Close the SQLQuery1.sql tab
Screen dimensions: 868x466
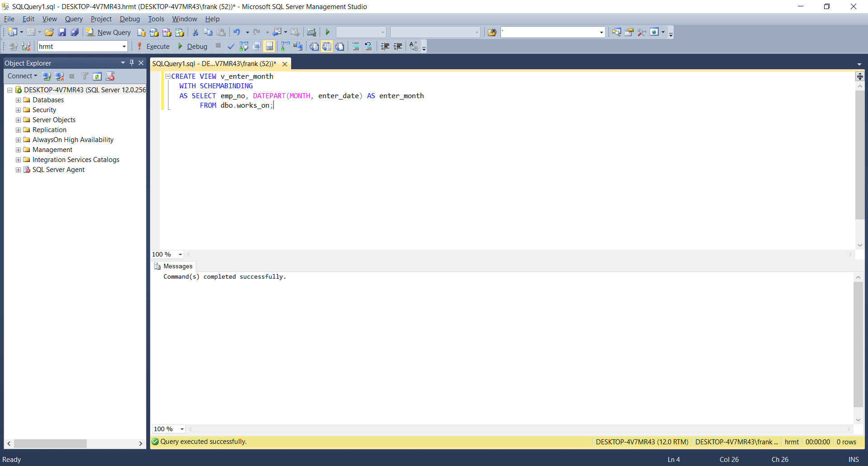285,64
